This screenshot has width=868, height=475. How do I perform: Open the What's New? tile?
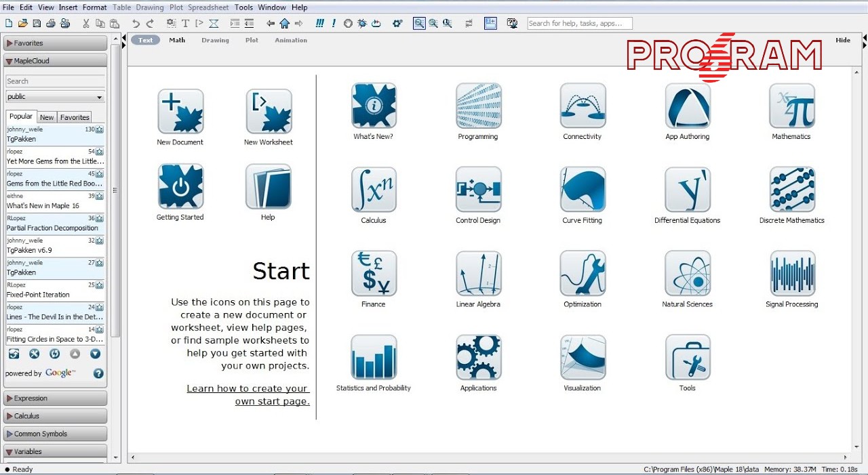(374, 106)
